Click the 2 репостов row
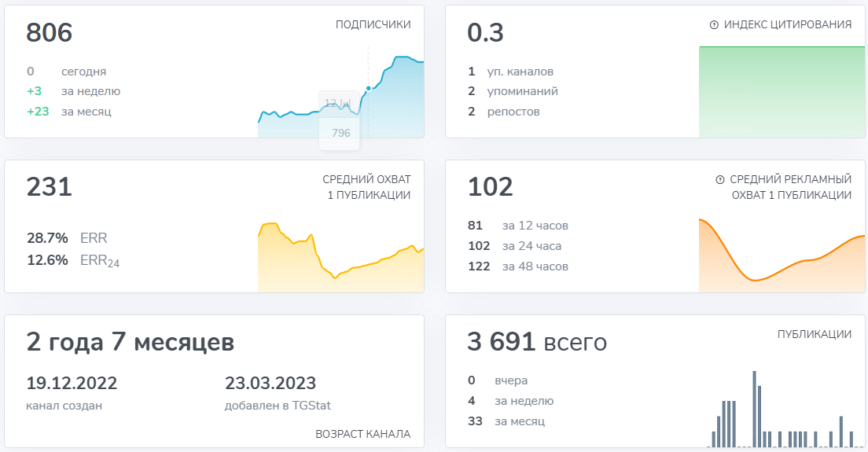The width and height of the screenshot is (868, 452). [x=504, y=111]
